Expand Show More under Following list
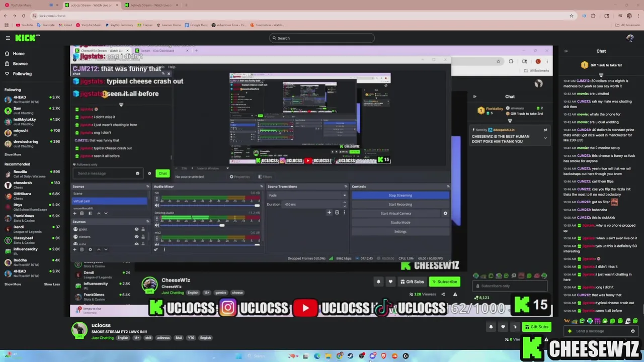The height and width of the screenshot is (362, 644). pos(13,155)
